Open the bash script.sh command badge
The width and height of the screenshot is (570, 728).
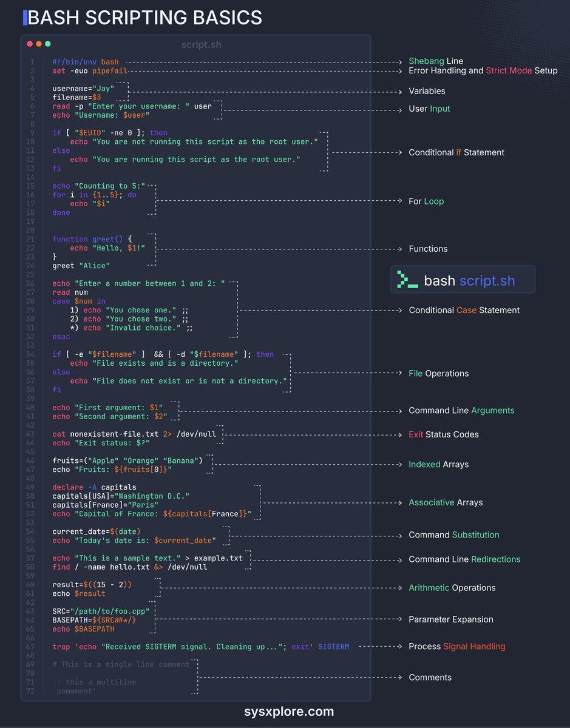point(463,279)
